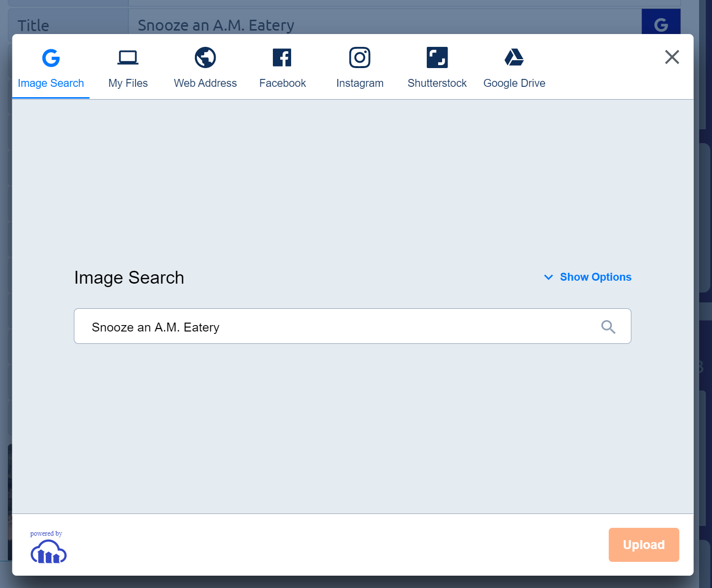The image size is (712, 588).
Task: Open the Google Drive tab
Action: 514,68
